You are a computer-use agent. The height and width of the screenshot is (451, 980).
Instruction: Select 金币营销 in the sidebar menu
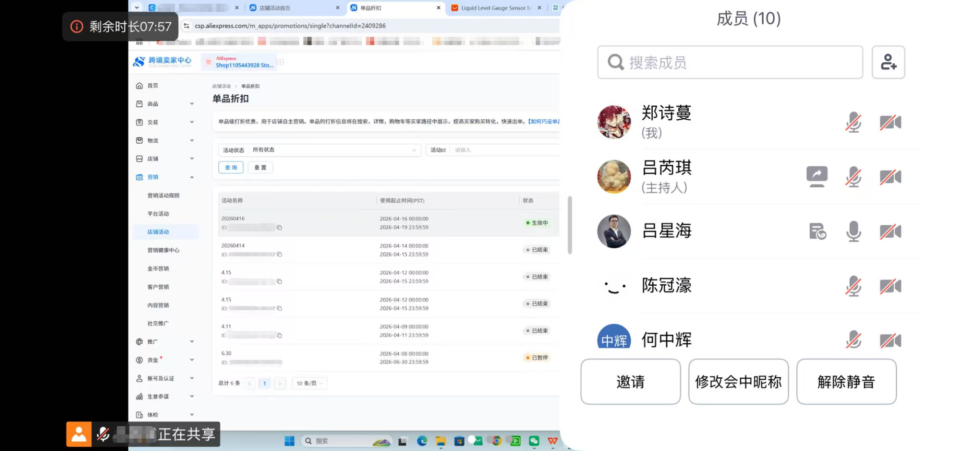tap(158, 269)
